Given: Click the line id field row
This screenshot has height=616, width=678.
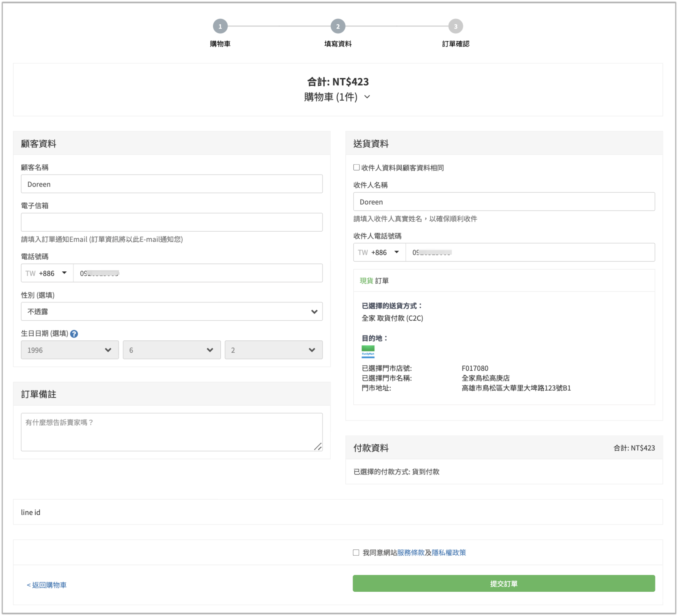Looking at the screenshot, I should (x=338, y=512).
